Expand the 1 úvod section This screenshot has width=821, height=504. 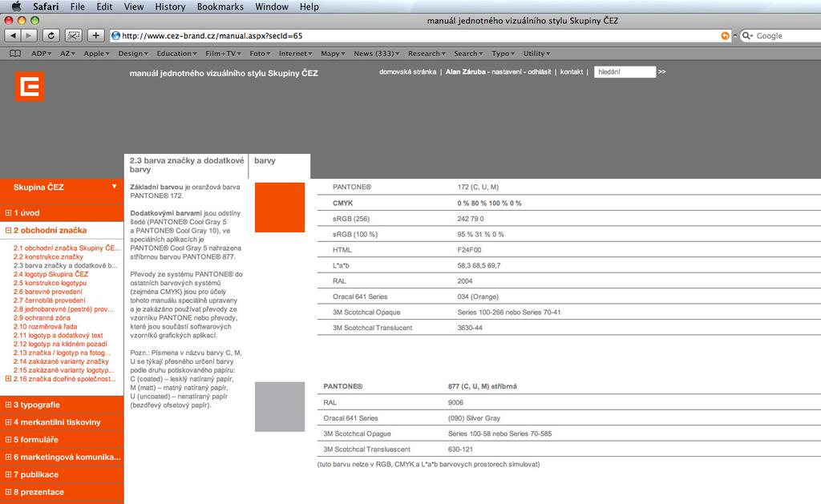8,213
